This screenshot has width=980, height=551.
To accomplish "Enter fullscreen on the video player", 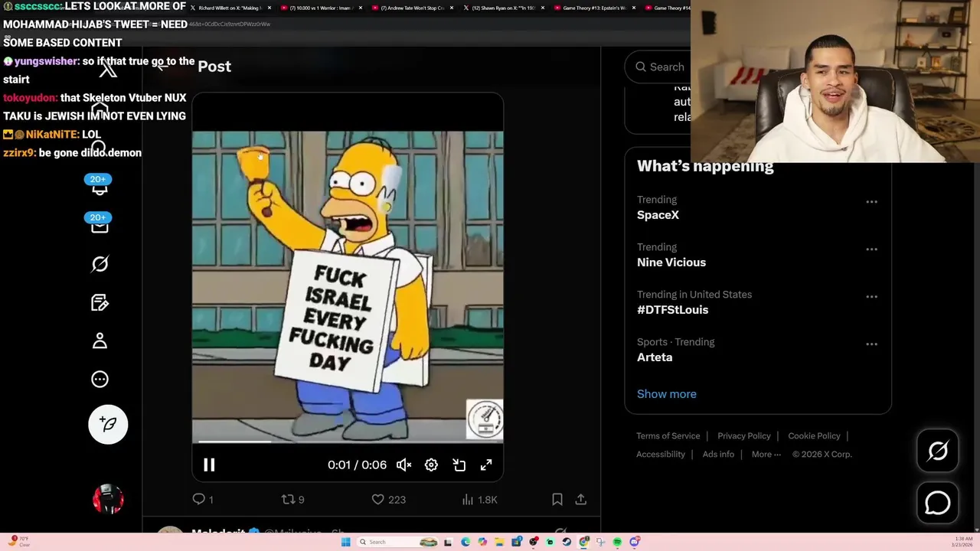I will [486, 465].
